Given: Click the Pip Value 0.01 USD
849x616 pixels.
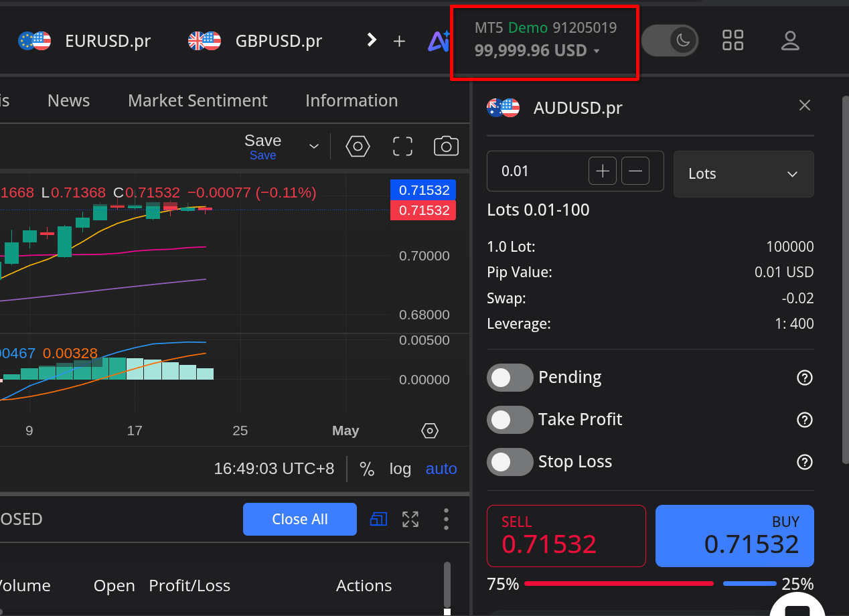Looking at the screenshot, I should point(784,273).
